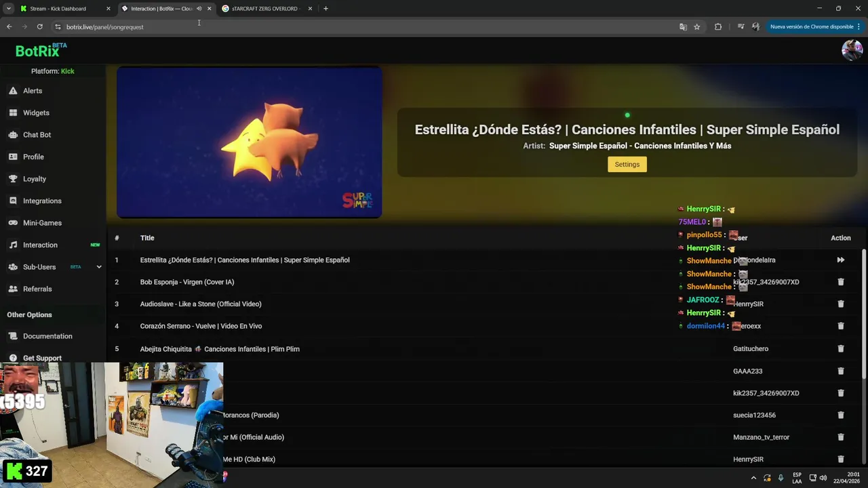The width and height of the screenshot is (868, 488).
Task: Reload the BotRix page
Action: [x=40, y=26]
